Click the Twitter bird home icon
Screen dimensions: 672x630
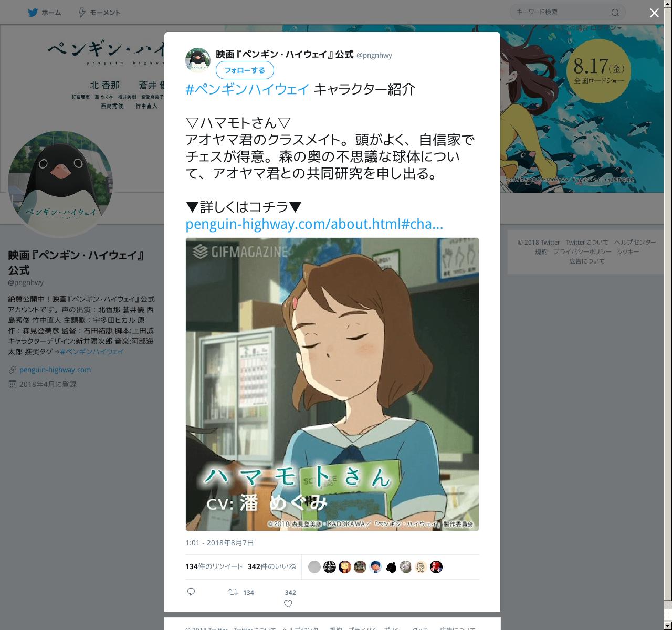(33, 13)
